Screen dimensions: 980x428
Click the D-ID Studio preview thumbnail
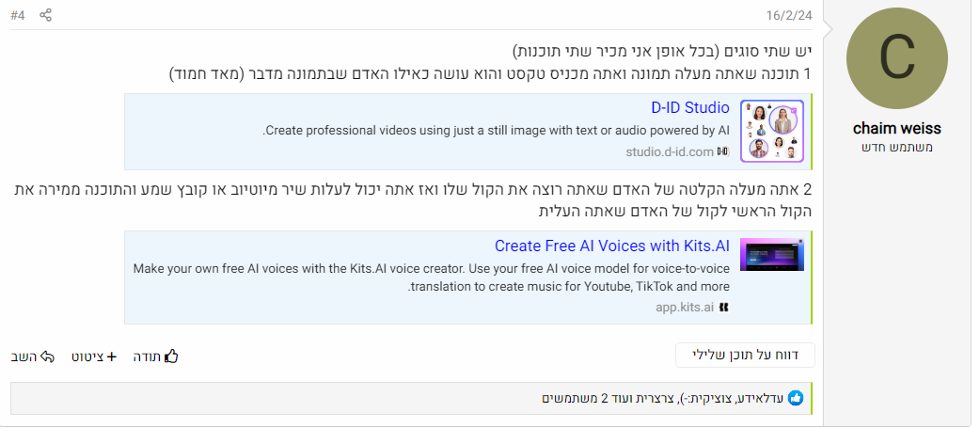pyautogui.click(x=771, y=132)
